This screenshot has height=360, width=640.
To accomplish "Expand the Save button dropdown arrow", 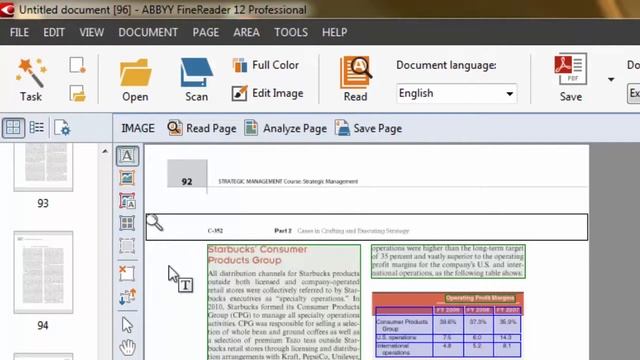I will [611, 79].
